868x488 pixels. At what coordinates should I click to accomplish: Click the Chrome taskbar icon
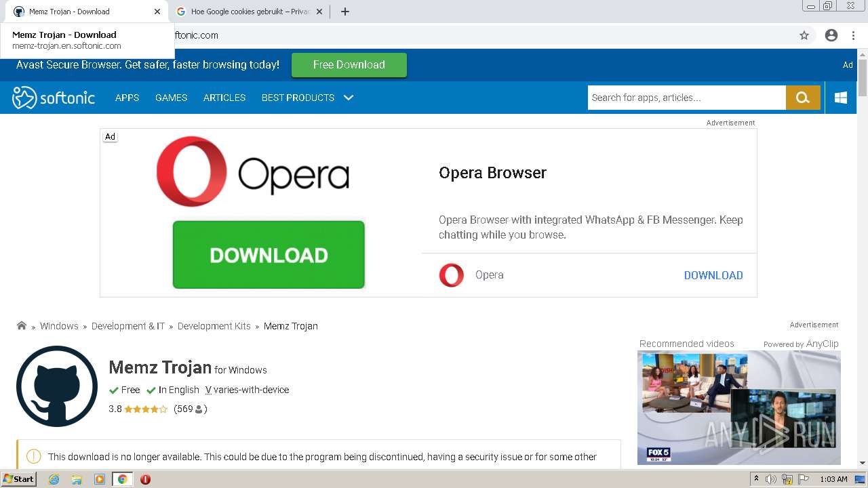coord(123,479)
